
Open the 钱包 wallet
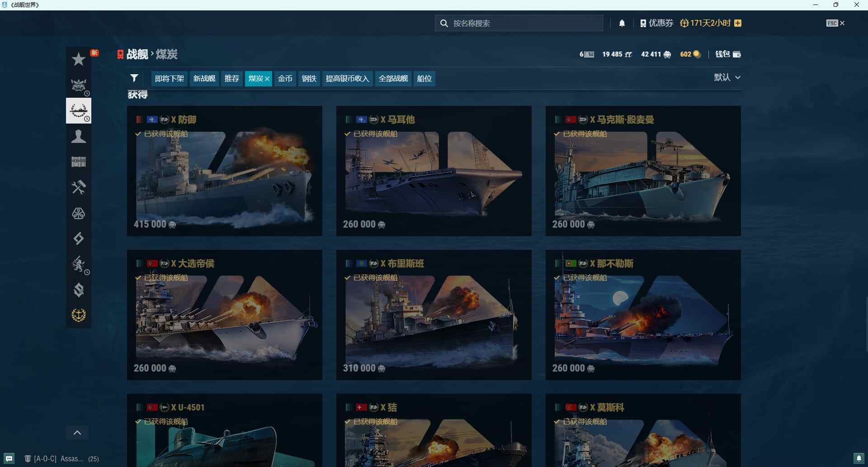tap(728, 54)
